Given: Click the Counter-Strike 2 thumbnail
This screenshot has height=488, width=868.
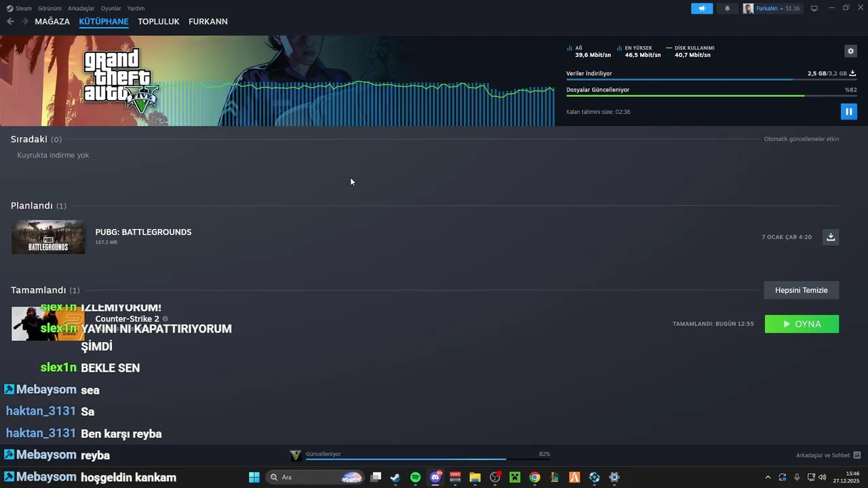Looking at the screenshot, I should [48, 323].
